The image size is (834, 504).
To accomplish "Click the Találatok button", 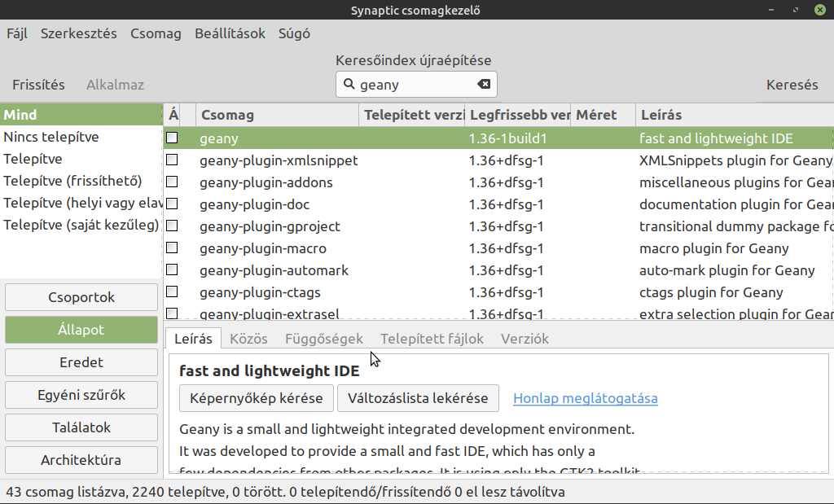I will (81, 427).
